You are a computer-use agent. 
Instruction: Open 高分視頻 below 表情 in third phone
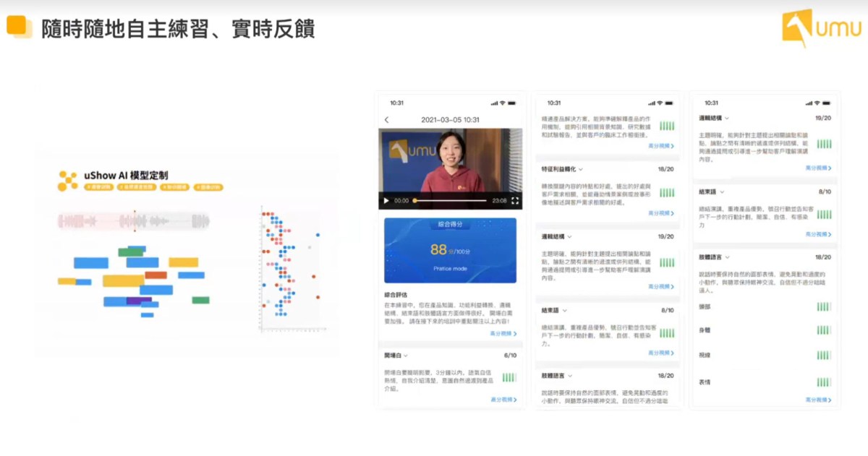pyautogui.click(x=819, y=400)
